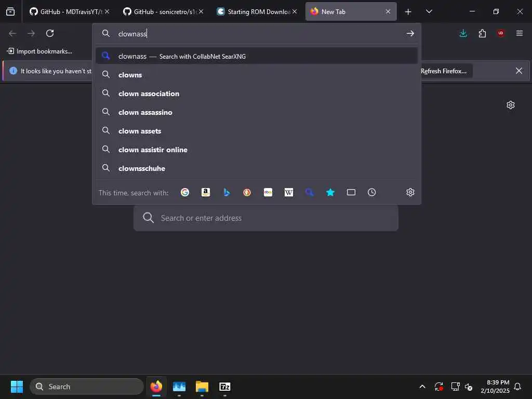Open the Downloads panel

[x=463, y=33]
